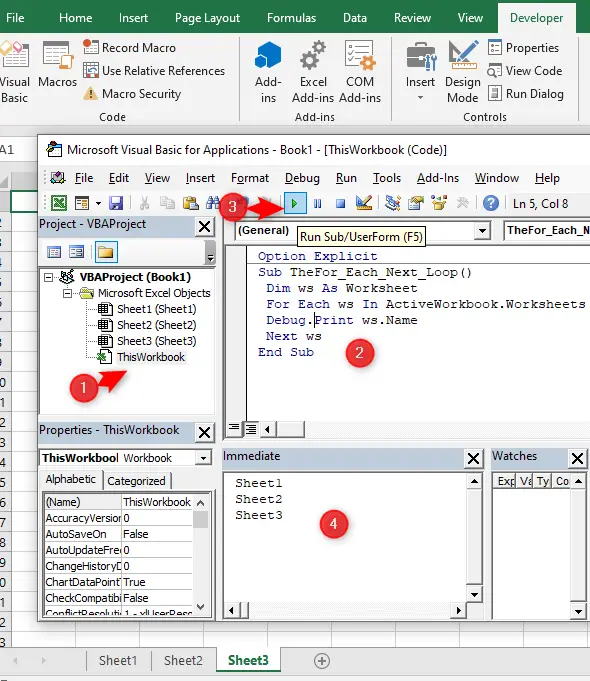590x681 pixels.
Task: Open the VBA Window menu
Action: click(497, 178)
